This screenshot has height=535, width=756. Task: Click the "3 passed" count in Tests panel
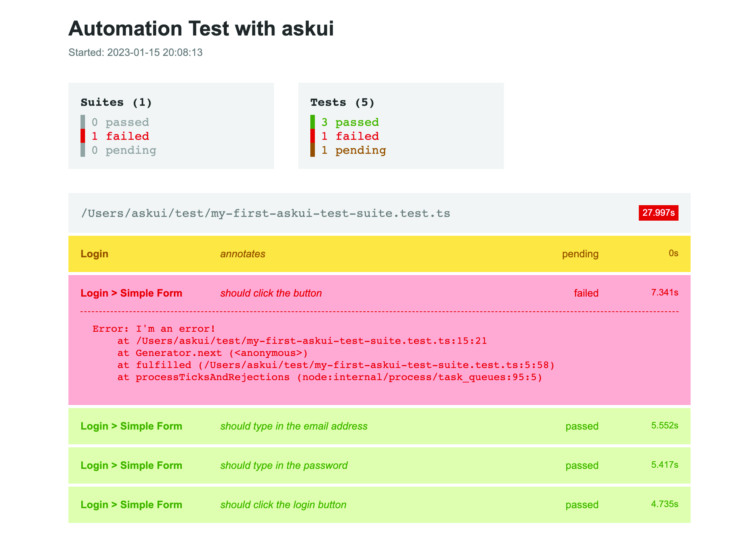[x=350, y=122]
